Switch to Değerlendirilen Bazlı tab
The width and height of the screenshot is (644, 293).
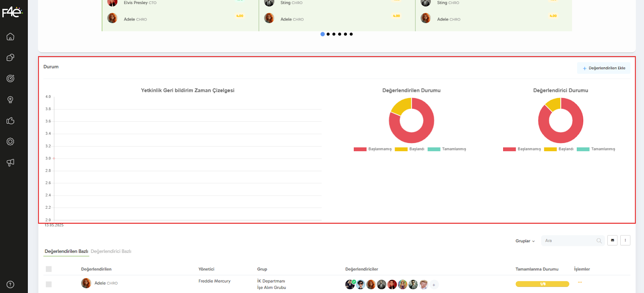point(66,251)
